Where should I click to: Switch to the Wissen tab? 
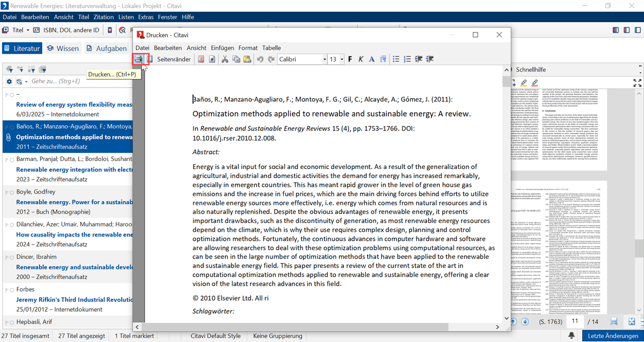(x=63, y=48)
